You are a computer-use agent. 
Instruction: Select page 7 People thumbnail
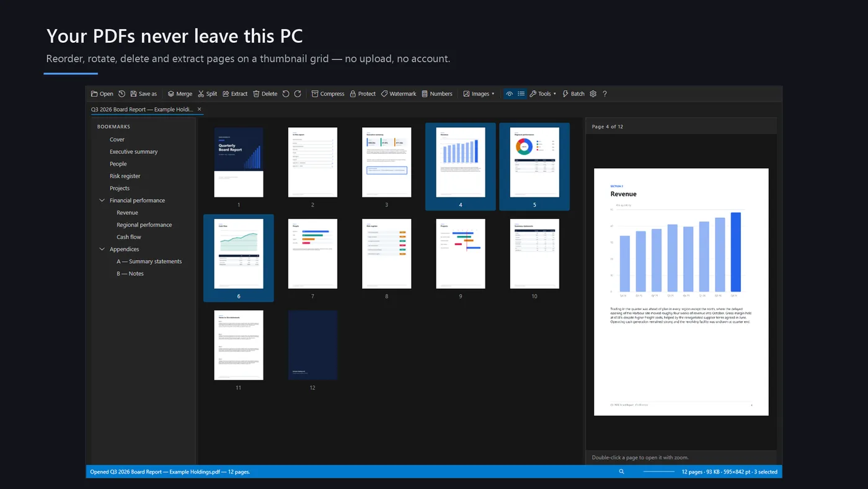click(x=312, y=254)
